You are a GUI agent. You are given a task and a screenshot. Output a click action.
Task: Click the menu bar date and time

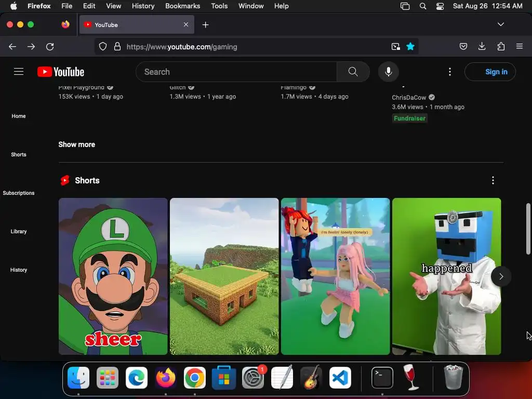coord(487,6)
